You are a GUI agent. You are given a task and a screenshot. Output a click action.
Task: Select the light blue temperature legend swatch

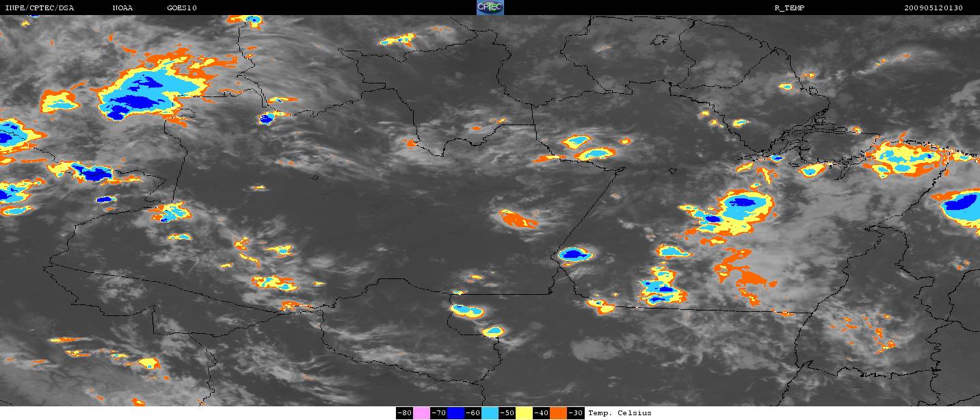490,413
